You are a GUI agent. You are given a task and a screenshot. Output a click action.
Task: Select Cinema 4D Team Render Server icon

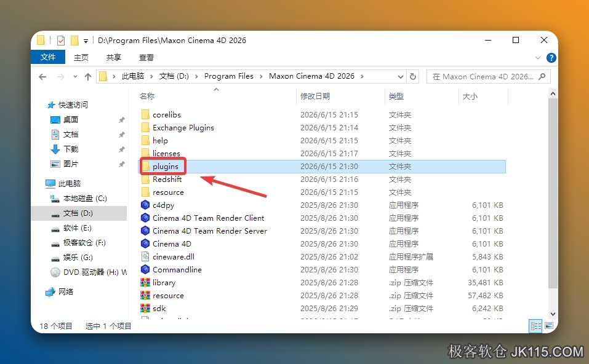(145, 231)
